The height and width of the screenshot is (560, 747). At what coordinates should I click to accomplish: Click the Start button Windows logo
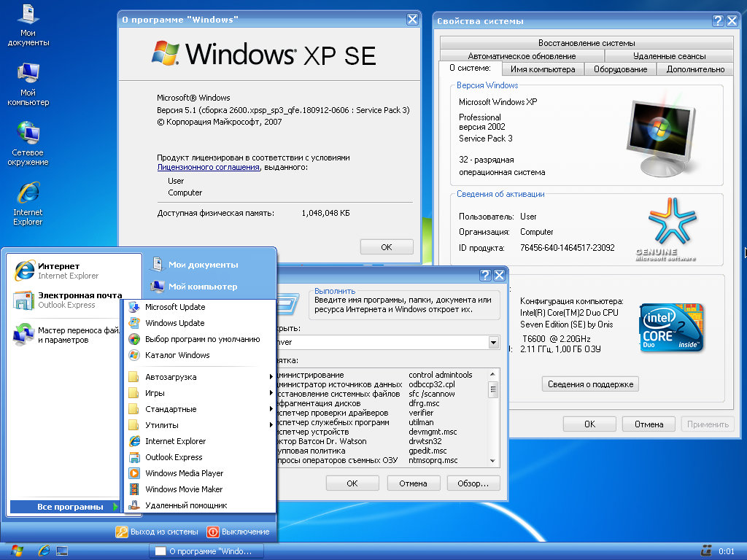pyautogui.click(x=18, y=551)
